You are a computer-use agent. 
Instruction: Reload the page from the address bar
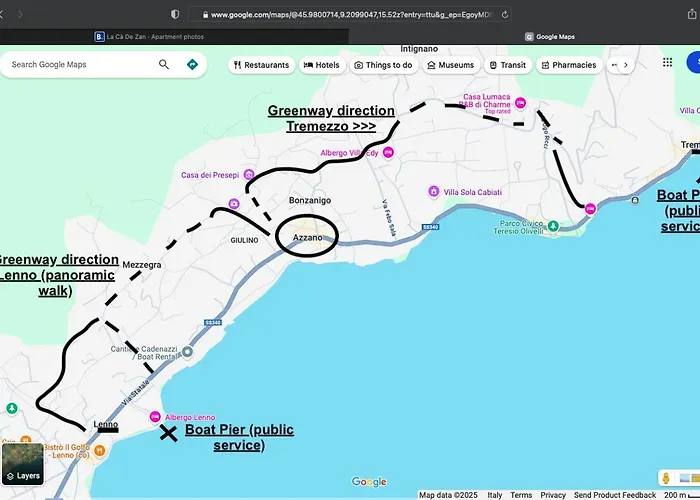tap(505, 15)
